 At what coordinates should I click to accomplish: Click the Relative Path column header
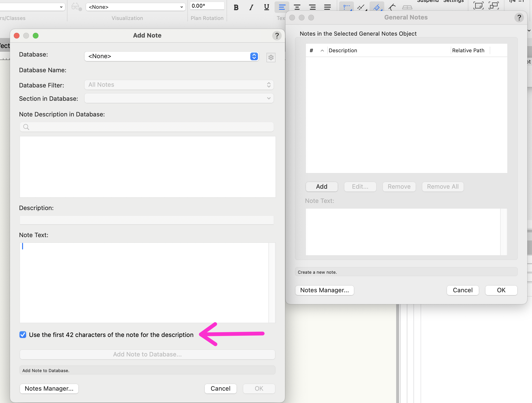pos(468,51)
